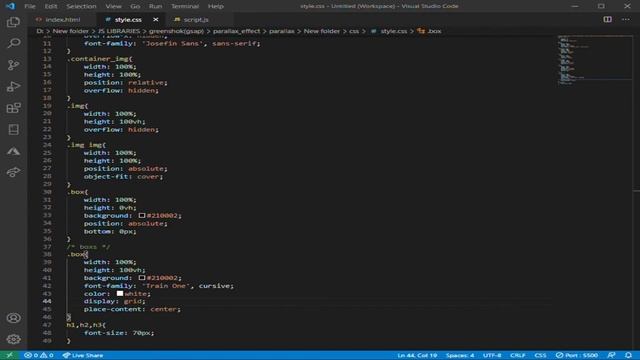640x360 pixels.
Task: Open the Explorer view in activity bar
Action: (x=13, y=22)
